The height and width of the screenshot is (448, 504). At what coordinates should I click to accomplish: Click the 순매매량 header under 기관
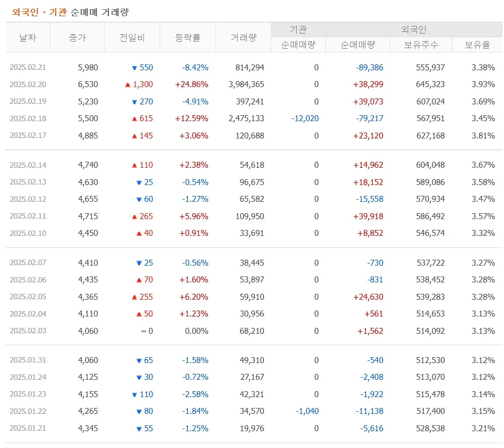point(298,44)
